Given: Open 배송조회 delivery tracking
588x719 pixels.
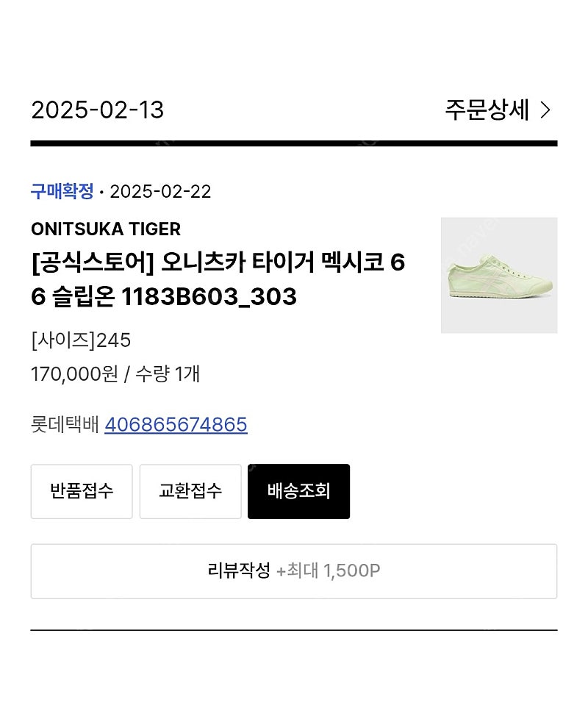Looking at the screenshot, I should click(x=299, y=492).
